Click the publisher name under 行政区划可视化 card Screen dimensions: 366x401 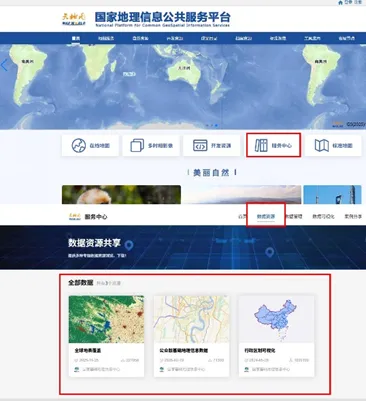coord(271,369)
